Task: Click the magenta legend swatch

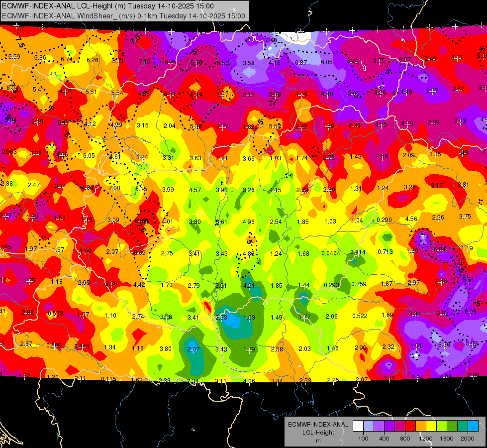Action: [x=400, y=426]
